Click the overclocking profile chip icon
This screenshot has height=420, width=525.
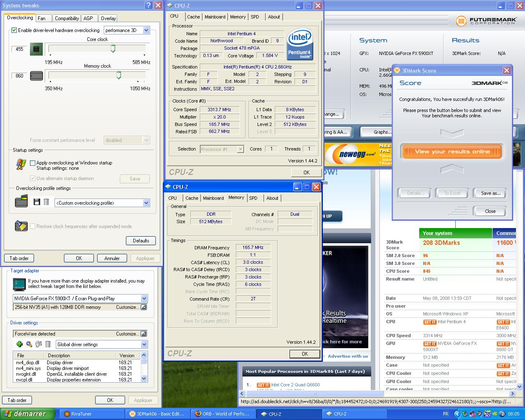pos(21,202)
